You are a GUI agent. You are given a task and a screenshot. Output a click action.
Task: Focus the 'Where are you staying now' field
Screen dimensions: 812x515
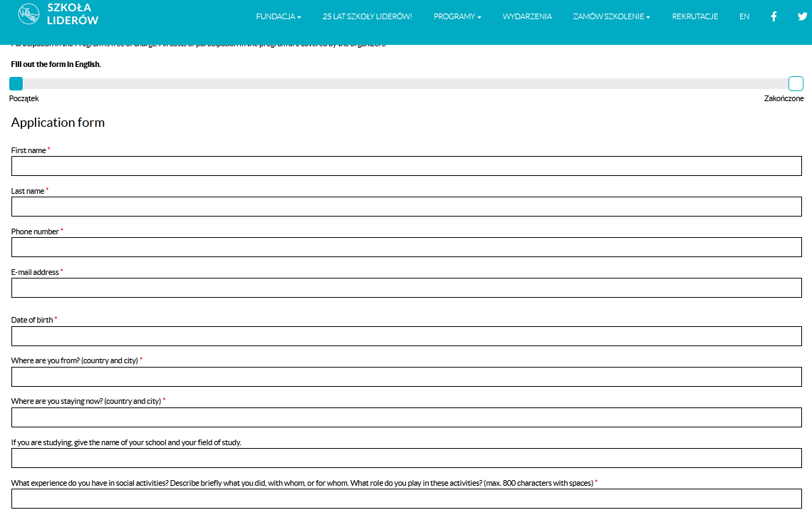coord(407,417)
